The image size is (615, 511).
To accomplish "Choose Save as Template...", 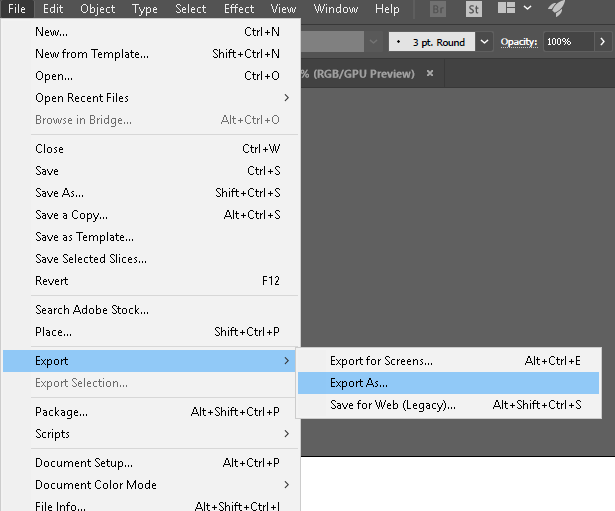I will pyautogui.click(x=150, y=236).
